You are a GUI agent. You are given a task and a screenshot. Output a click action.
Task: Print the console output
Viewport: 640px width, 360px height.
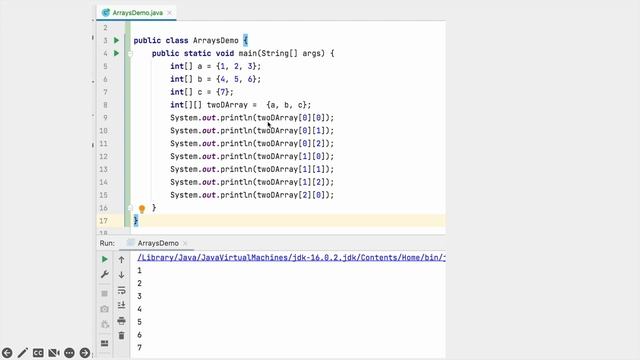tap(121, 321)
